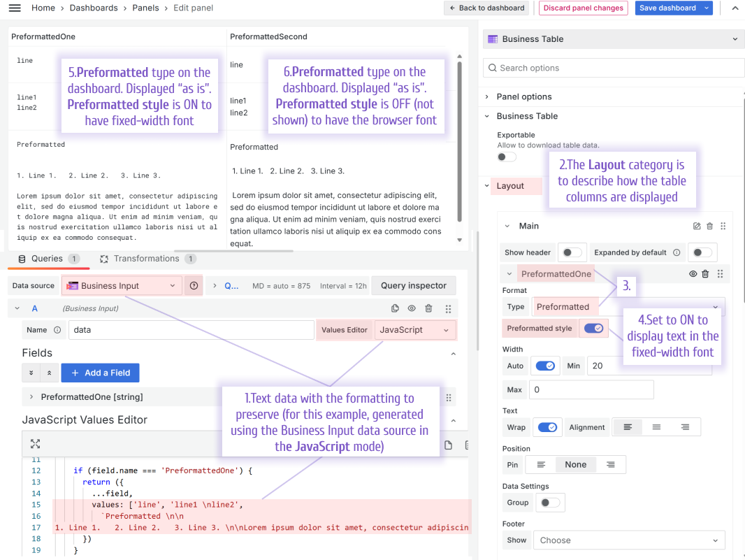745x560 pixels.
Task: Select center text alignment icon
Action: pyautogui.click(x=656, y=427)
